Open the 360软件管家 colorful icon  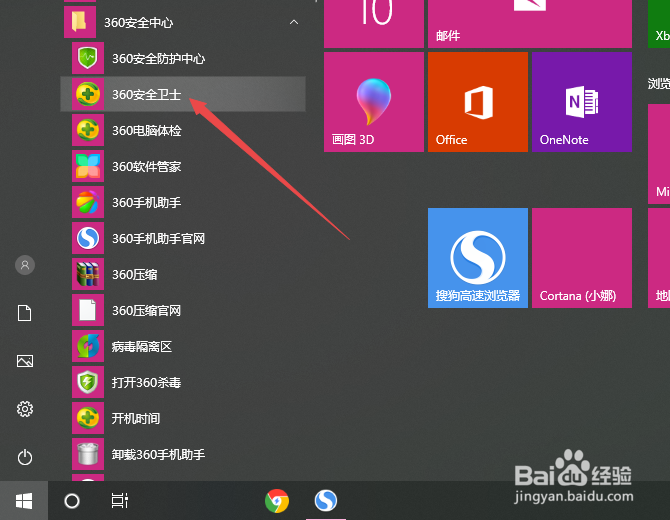(88, 166)
